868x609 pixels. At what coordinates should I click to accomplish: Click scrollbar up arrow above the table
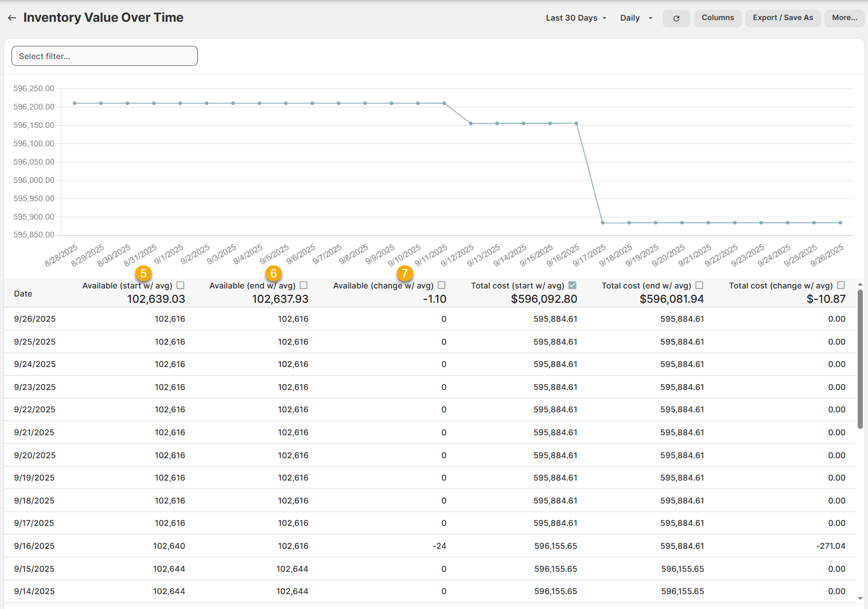pos(860,284)
